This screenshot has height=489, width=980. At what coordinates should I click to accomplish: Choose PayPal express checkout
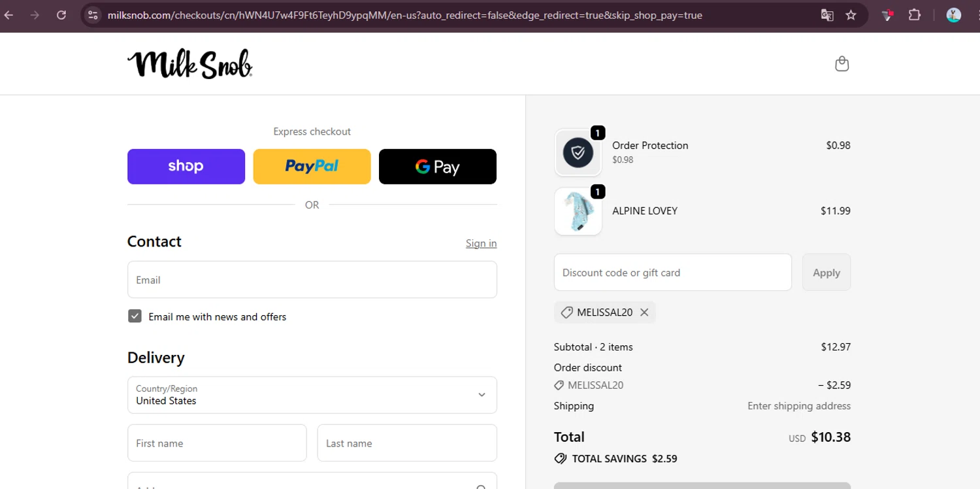(312, 167)
